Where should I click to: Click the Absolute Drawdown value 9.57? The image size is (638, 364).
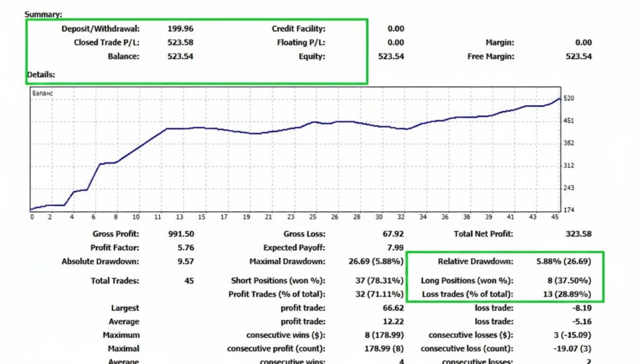[186, 261]
